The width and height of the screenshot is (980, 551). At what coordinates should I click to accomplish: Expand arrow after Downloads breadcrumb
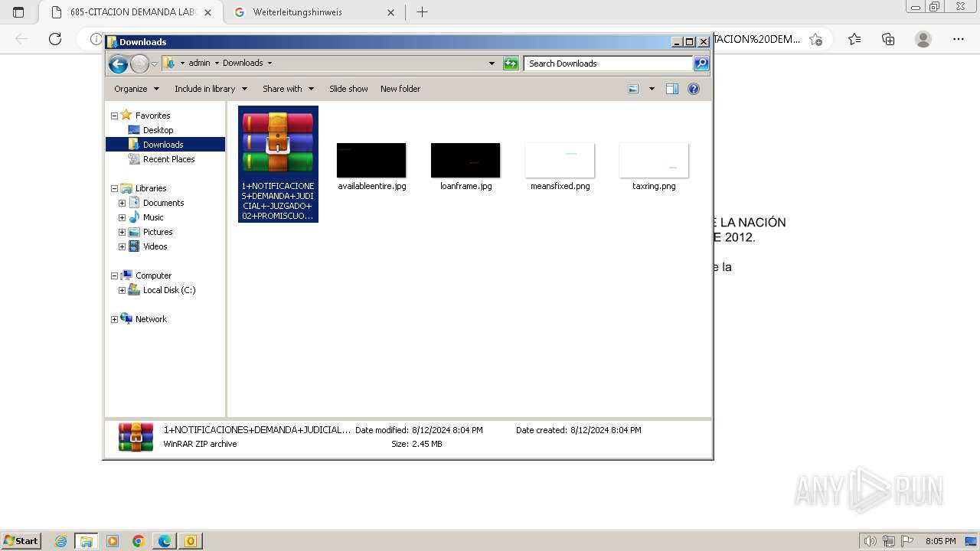(269, 64)
